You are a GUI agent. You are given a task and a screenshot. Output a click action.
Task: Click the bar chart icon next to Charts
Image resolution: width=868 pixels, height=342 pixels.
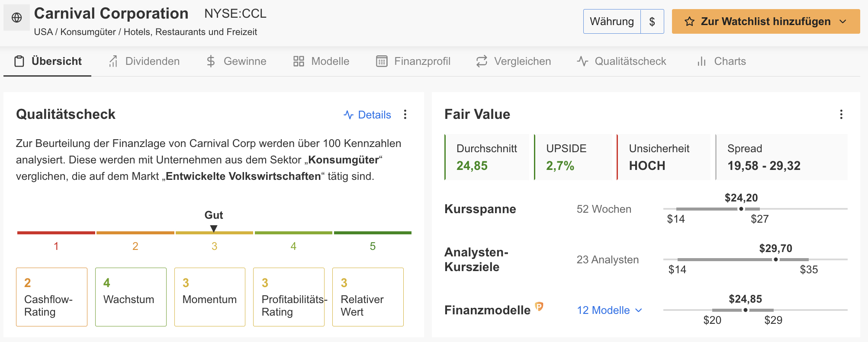point(701,61)
